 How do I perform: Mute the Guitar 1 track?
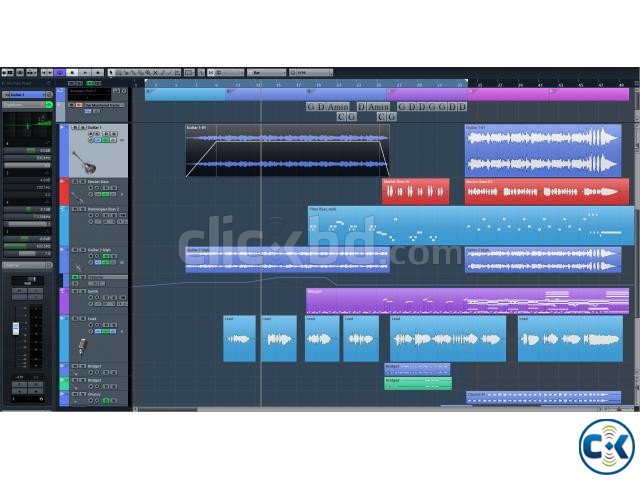click(75, 127)
